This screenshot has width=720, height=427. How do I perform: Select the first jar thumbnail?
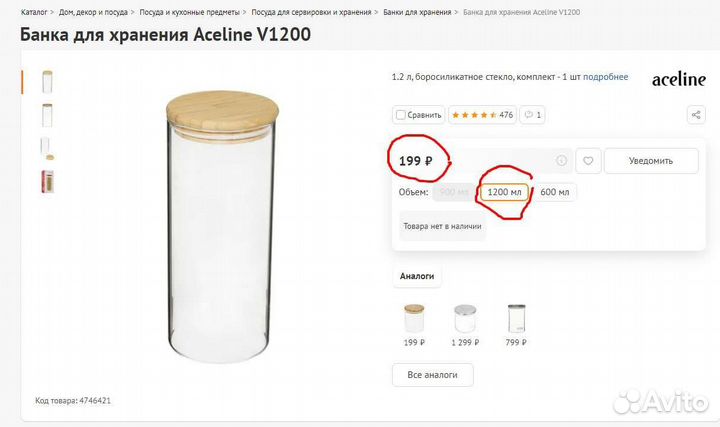pos(47,81)
